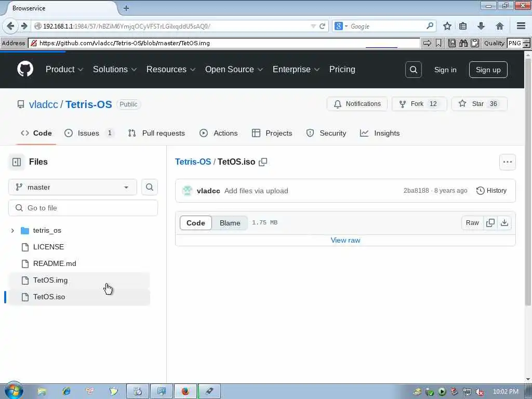Expand the Enterprise menu
The image size is (532, 399).
coord(296,69)
